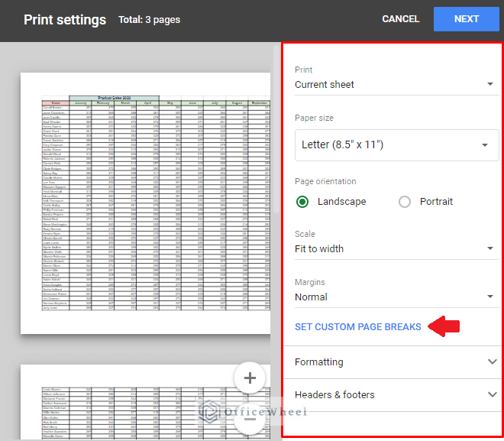The image size is (504, 441).
Task: Open the Scale Fit to width dropdown
Action: [x=393, y=248]
